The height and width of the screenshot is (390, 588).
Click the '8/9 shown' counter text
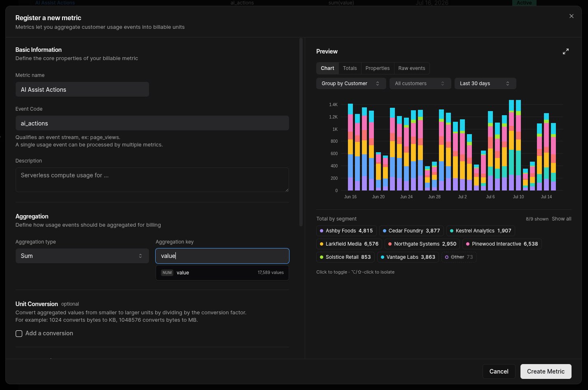(537, 219)
